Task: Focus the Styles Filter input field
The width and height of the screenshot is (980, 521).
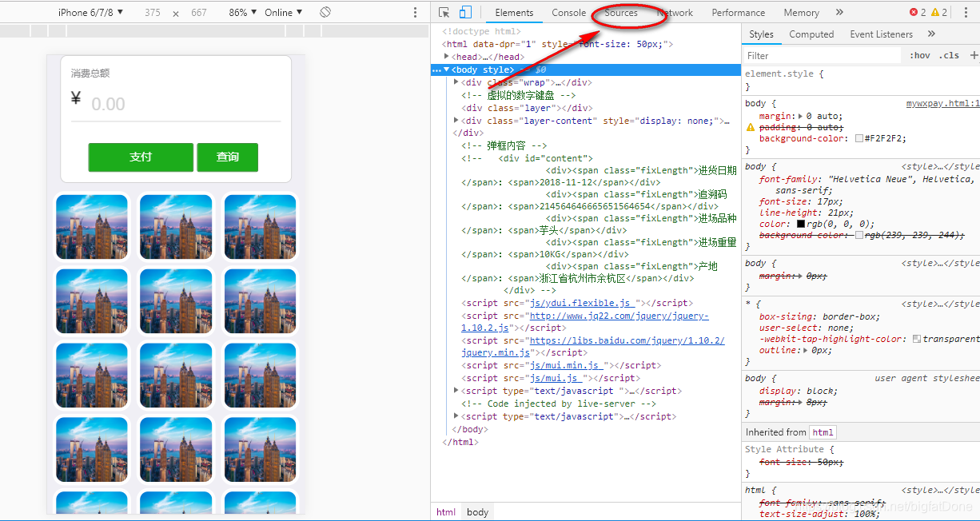Action: pos(822,55)
